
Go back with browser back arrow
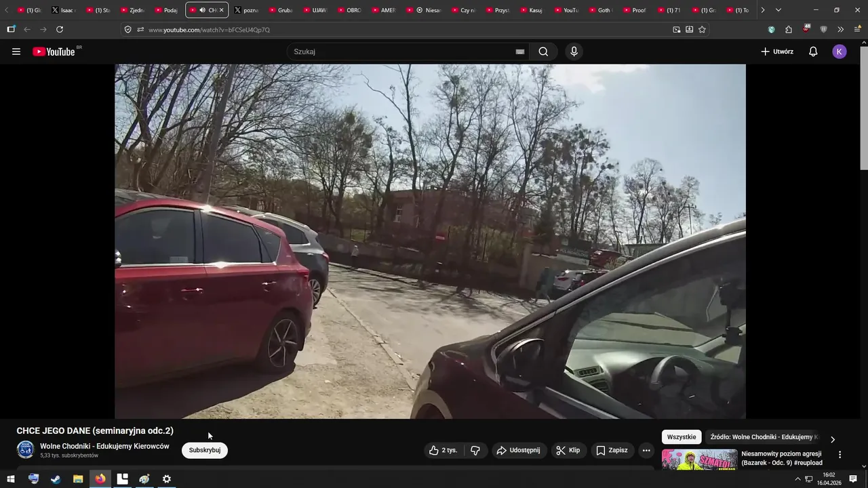pyautogui.click(x=27, y=29)
